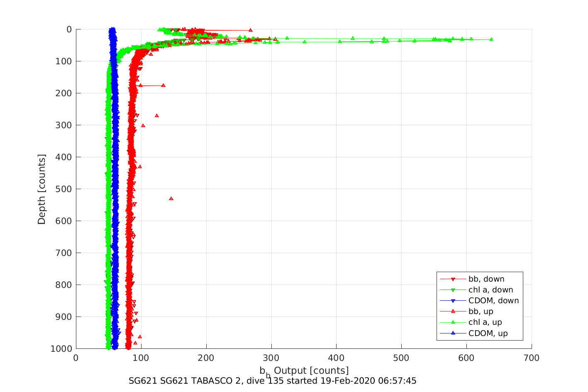
Task: Click the x-axis tick label 200
Action: point(206,358)
